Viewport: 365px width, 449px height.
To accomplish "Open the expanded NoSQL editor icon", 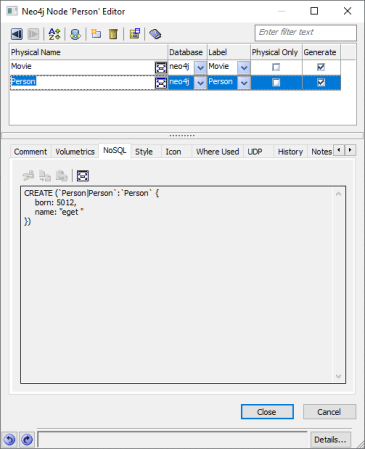I will click(83, 176).
